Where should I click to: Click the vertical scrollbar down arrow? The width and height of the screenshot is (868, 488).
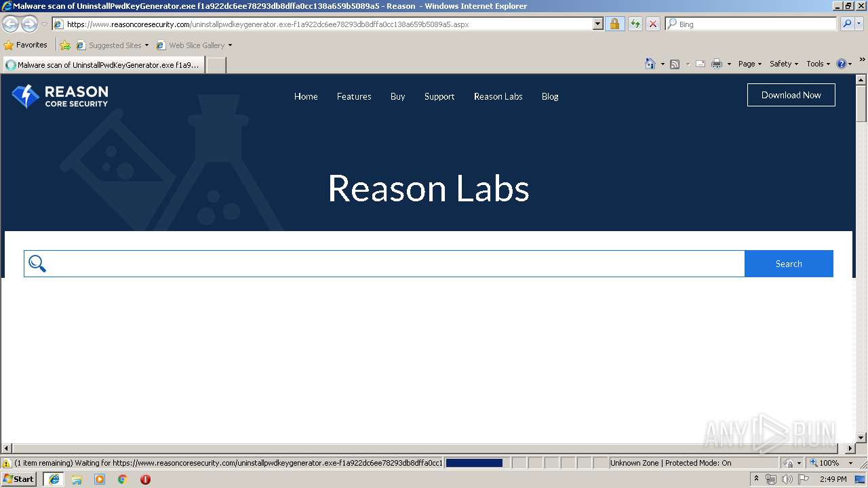click(861, 438)
